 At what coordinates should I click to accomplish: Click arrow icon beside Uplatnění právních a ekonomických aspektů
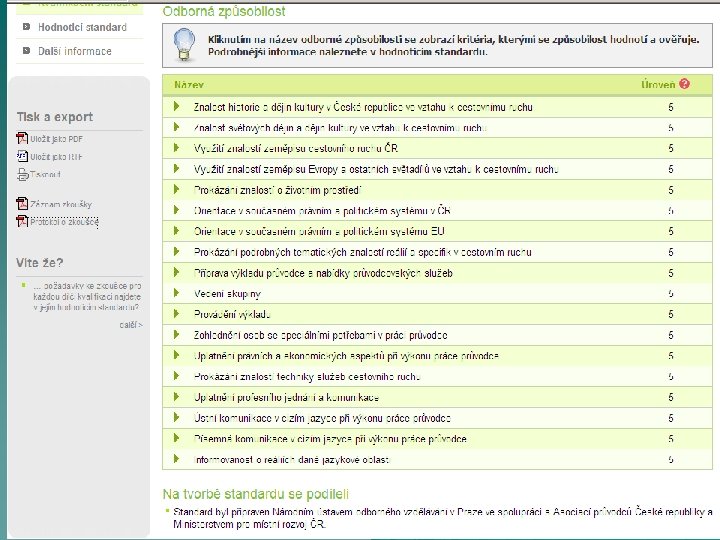(177, 355)
